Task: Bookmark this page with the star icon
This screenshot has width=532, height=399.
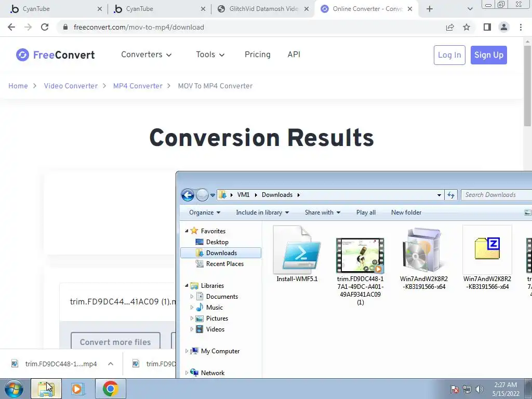Action: click(467, 27)
